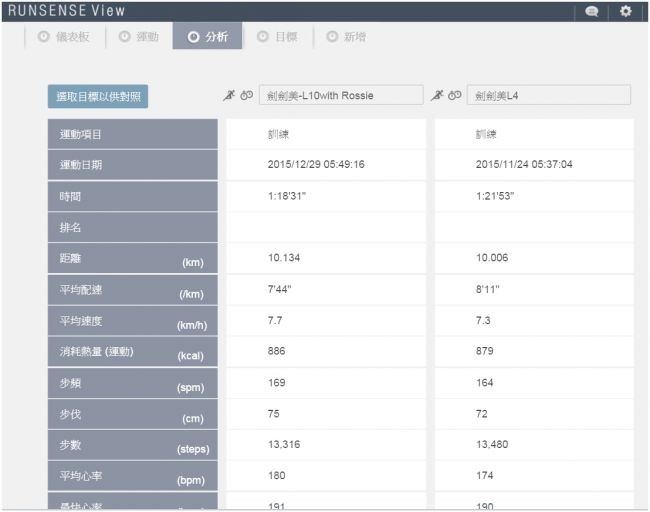Click cadence value 164
Screen dimensions: 650x512
point(485,383)
